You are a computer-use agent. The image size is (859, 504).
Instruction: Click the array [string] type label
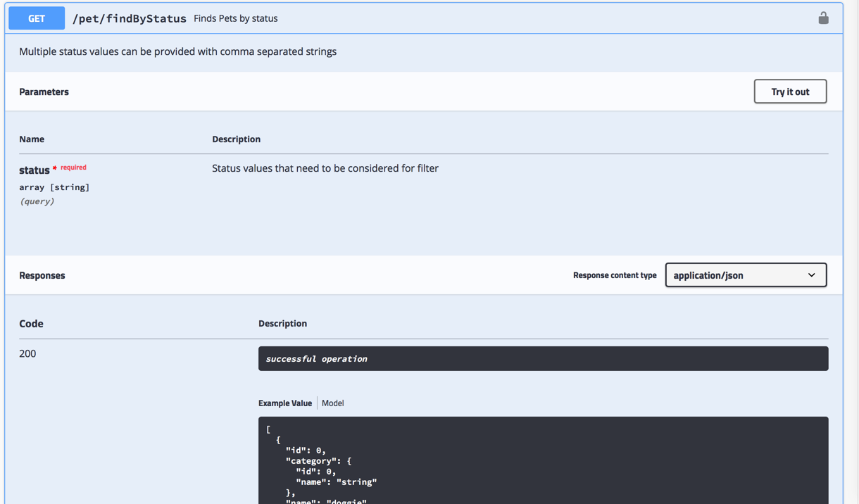[54, 187]
